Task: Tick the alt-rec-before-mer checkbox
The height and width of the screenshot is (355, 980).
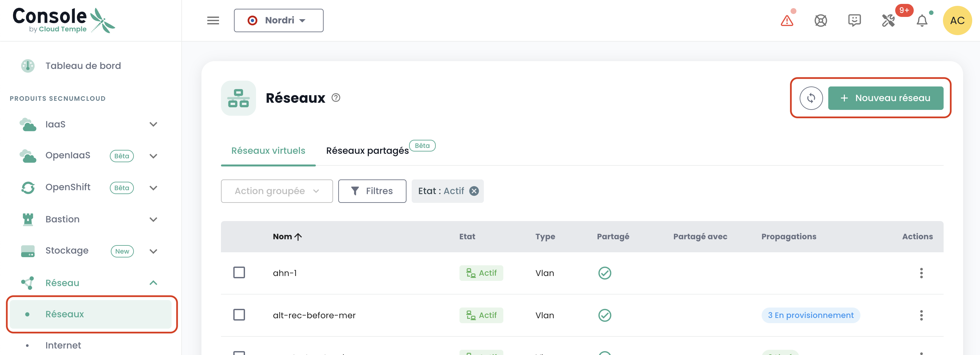Action: [239, 315]
